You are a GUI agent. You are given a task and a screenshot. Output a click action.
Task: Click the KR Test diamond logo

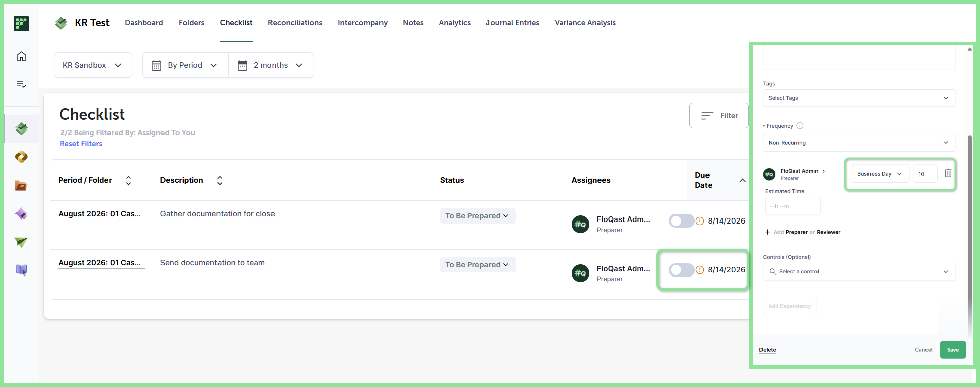(61, 23)
